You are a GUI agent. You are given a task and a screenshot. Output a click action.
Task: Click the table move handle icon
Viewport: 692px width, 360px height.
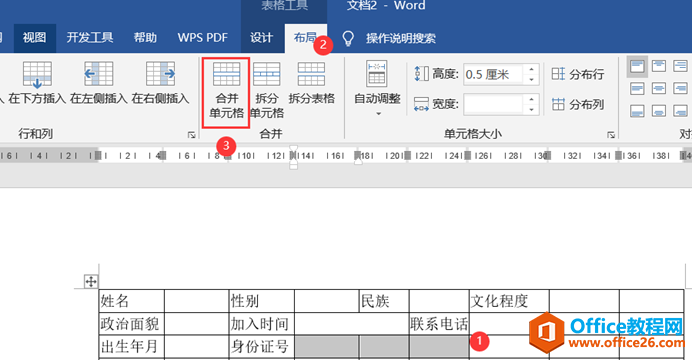point(91,281)
